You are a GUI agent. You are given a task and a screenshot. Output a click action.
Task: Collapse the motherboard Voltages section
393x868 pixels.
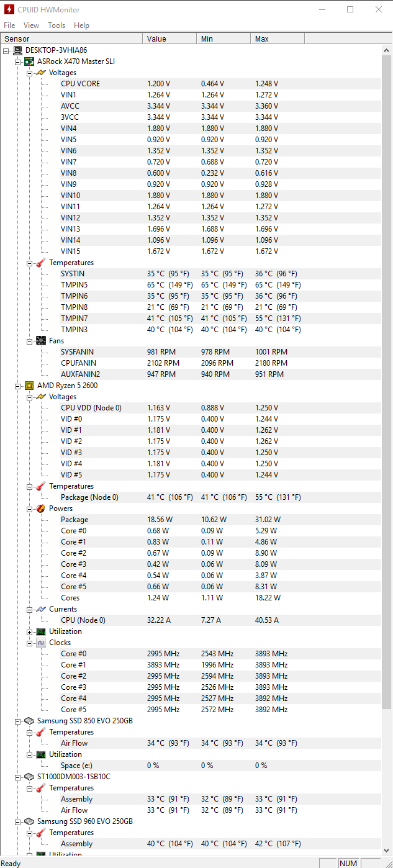tap(29, 73)
